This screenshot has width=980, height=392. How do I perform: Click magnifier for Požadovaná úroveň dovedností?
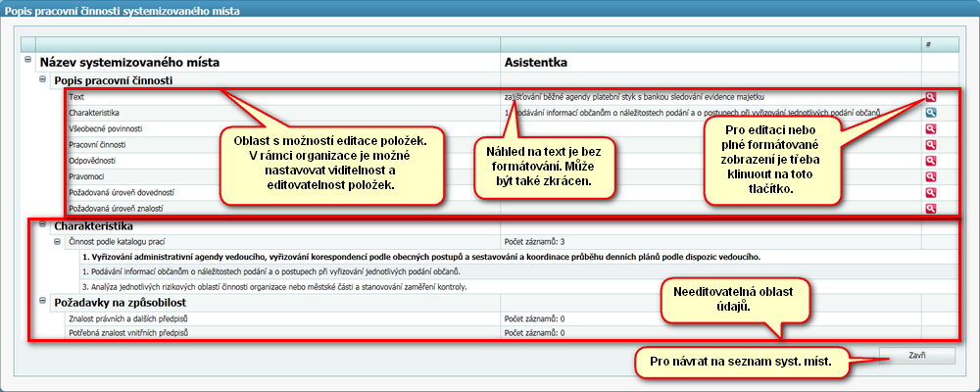pyautogui.click(x=929, y=193)
